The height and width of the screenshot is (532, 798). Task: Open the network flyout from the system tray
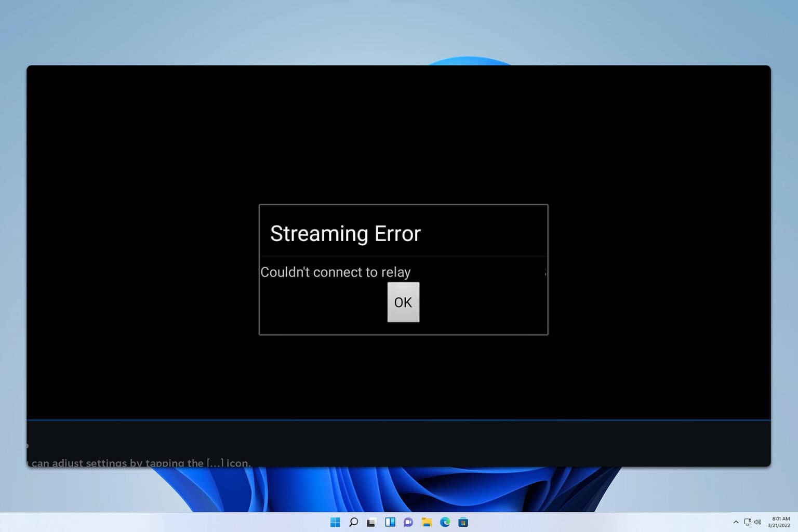[748, 522]
